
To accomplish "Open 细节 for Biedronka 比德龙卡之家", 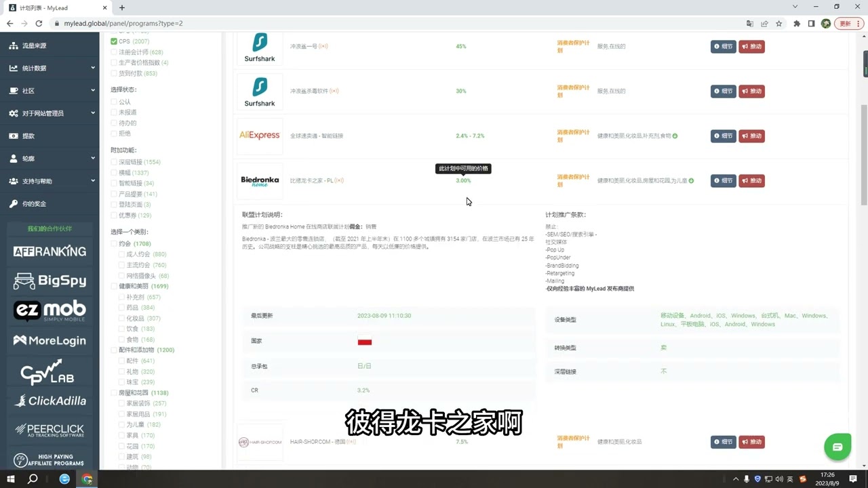I will click(723, 180).
